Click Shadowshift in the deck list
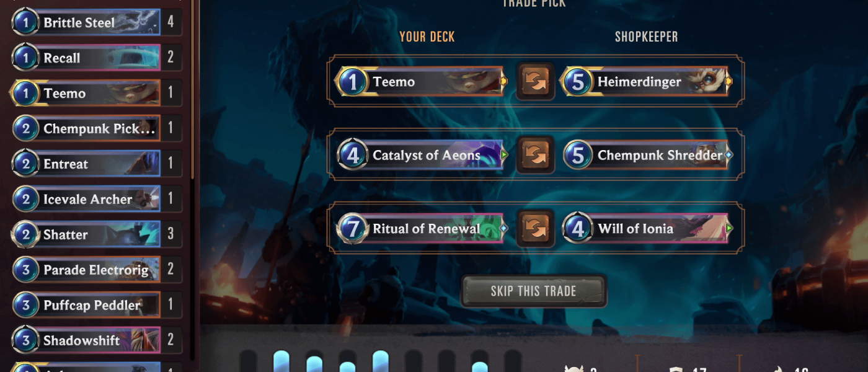Viewport: 868px width, 372px height. (x=96, y=340)
